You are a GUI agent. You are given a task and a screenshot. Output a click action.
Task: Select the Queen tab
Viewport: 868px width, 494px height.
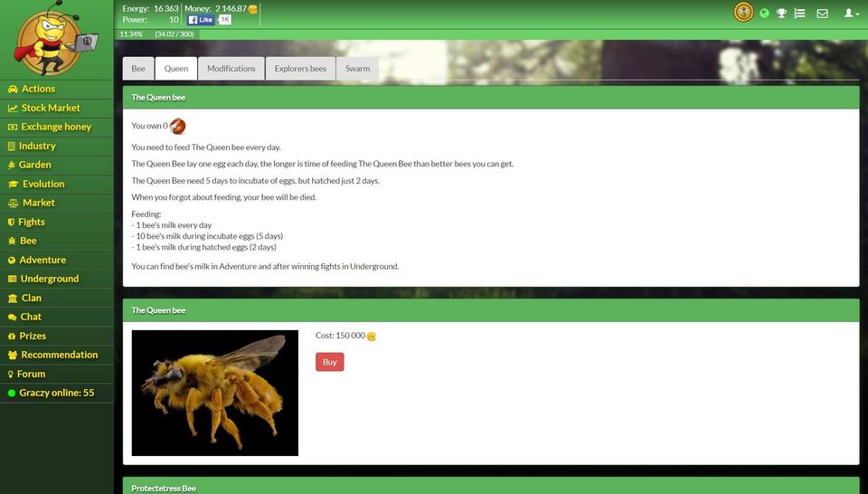tap(176, 69)
